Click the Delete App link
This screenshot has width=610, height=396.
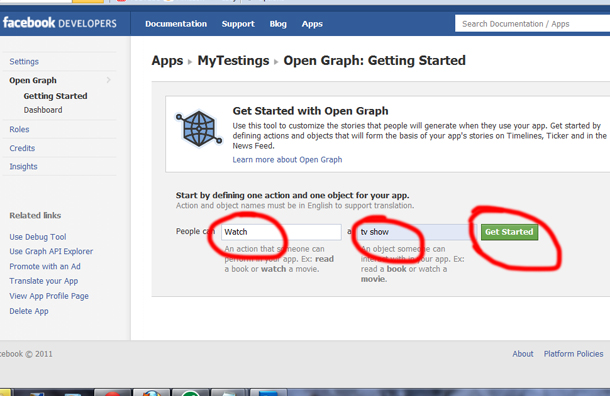(x=29, y=311)
